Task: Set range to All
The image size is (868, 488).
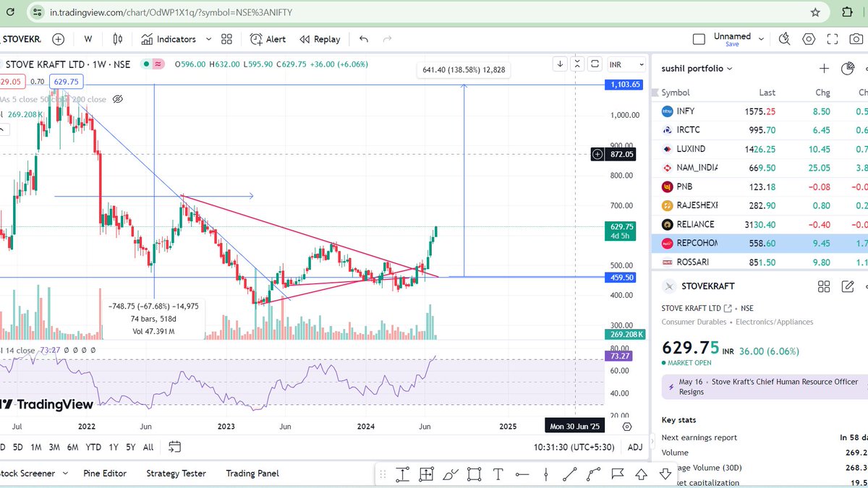Action: [x=148, y=447]
